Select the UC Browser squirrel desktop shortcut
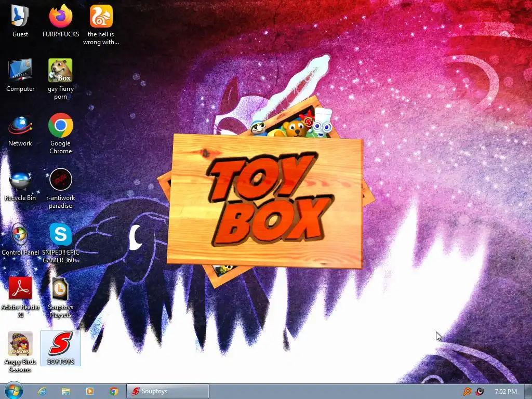Viewport: 532px width, 399px height. 101,24
